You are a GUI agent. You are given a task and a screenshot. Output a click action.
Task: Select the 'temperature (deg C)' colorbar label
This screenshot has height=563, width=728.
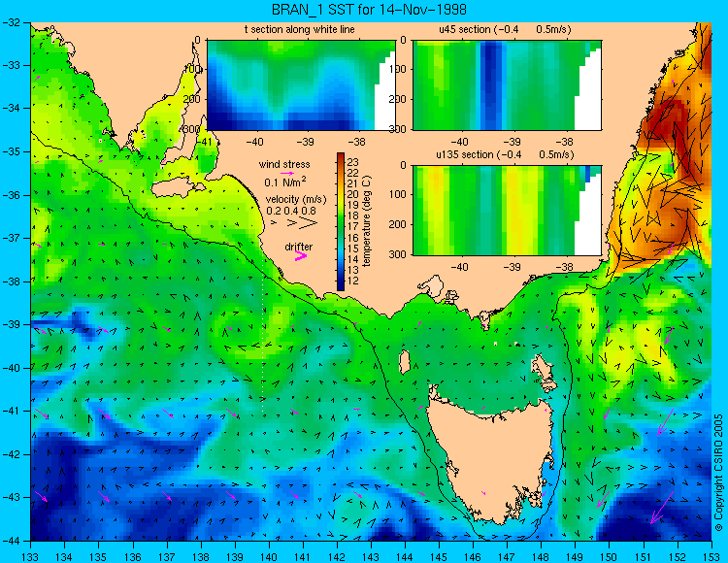[x=367, y=221]
